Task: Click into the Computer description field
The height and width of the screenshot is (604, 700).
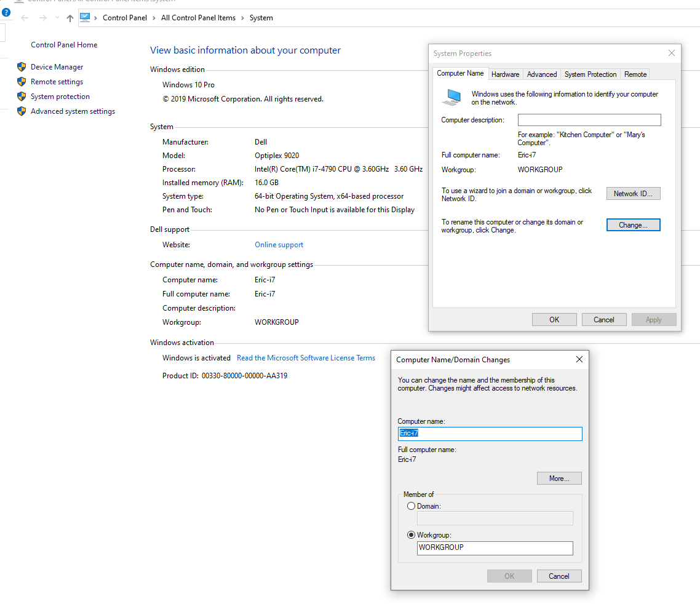Action: [589, 120]
